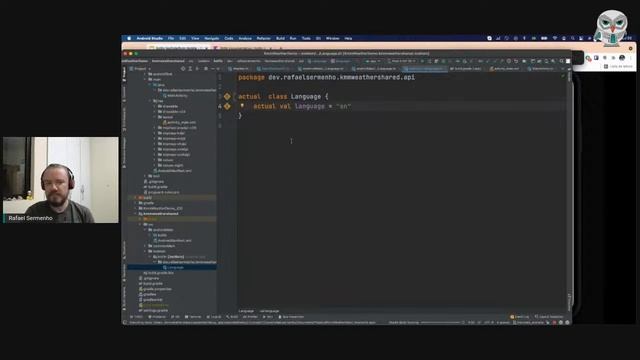Select settings.gradle in project tree
This screenshot has width=640, height=360.
pyautogui.click(x=153, y=311)
